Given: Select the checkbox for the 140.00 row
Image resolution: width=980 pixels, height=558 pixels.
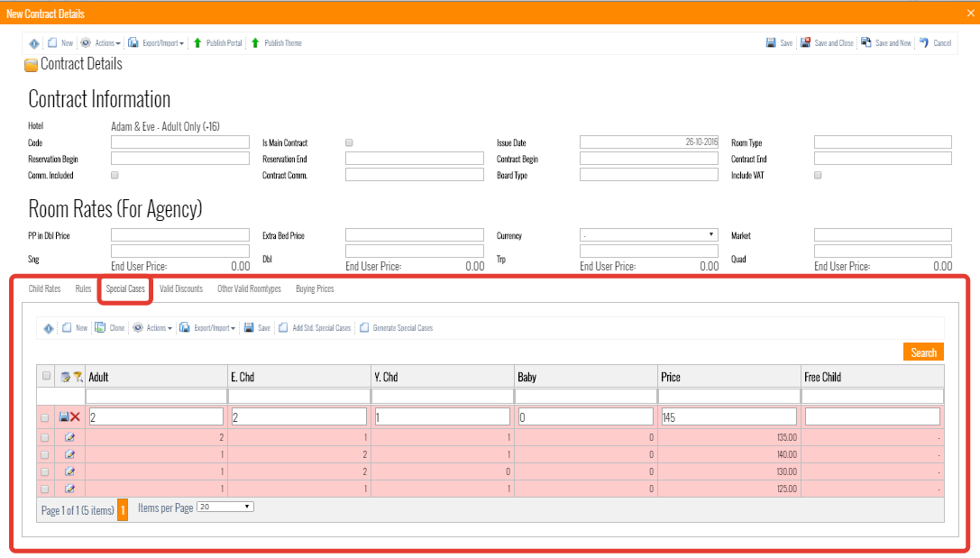Looking at the screenshot, I should (45, 455).
